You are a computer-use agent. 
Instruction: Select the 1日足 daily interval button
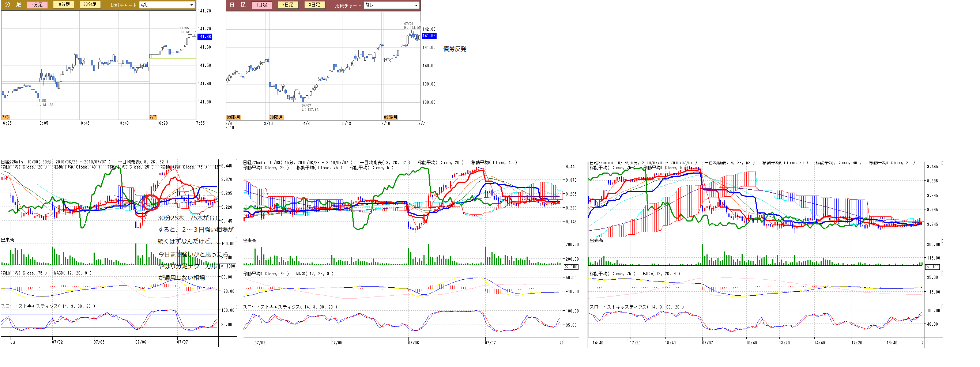pos(261,5)
